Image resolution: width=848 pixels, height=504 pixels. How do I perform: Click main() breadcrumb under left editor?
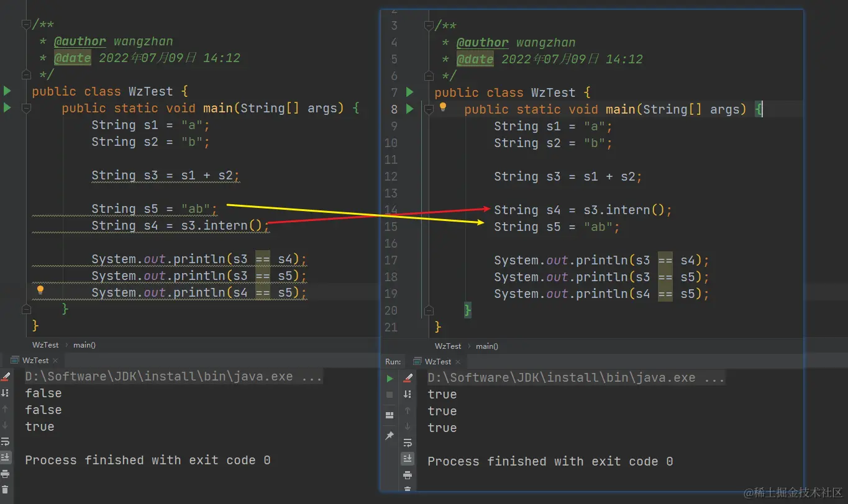(x=84, y=344)
